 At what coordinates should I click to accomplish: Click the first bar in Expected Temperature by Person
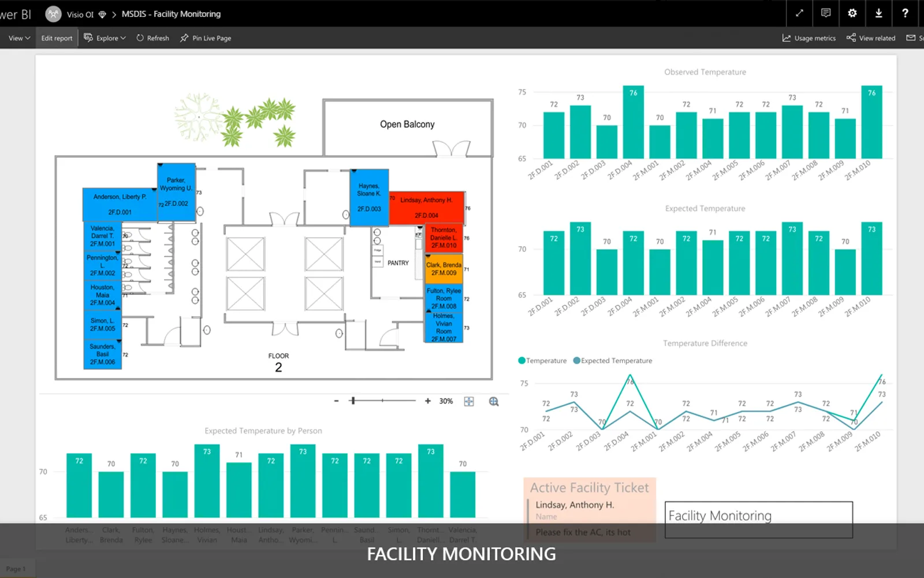[x=79, y=486]
